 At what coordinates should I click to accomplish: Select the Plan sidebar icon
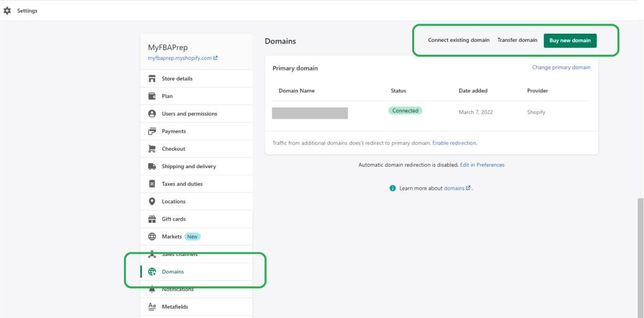(x=152, y=96)
